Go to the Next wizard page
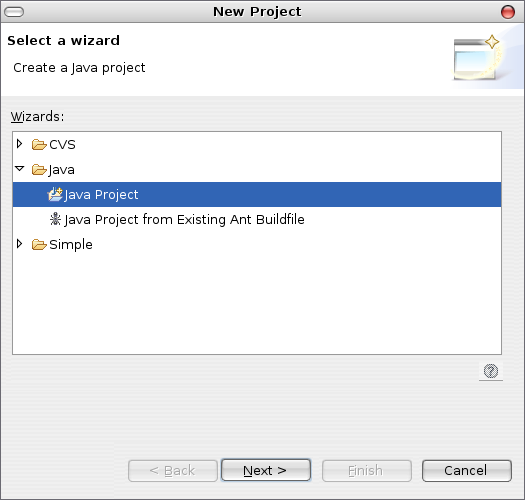Screen dimensions: 525x500 point(266,471)
